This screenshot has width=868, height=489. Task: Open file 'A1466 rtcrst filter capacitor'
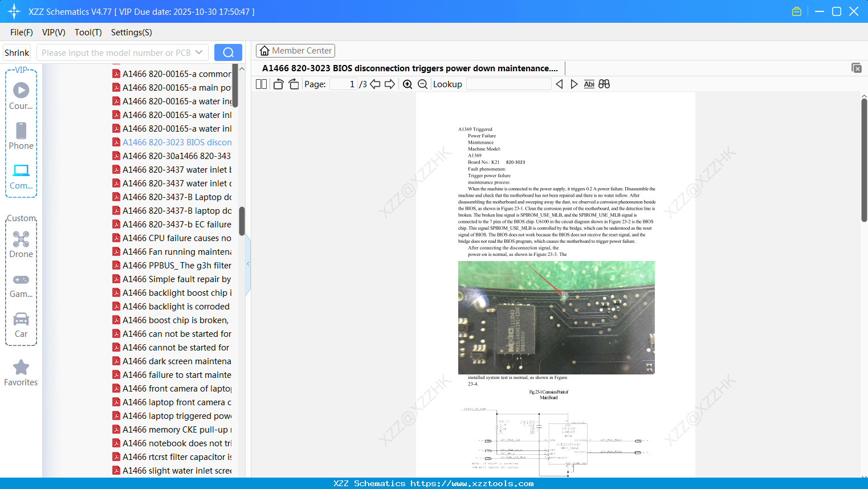tap(172, 457)
